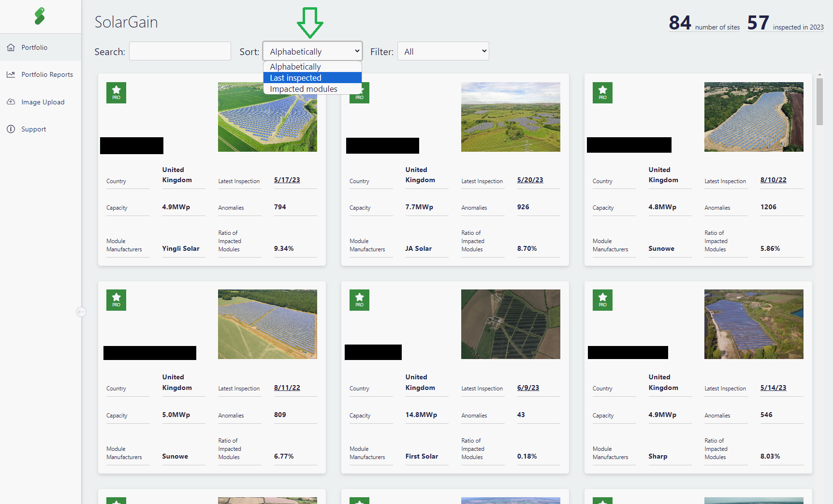Click the SolarGain green logo icon
Viewport: 833px width, 504px height.
click(40, 16)
